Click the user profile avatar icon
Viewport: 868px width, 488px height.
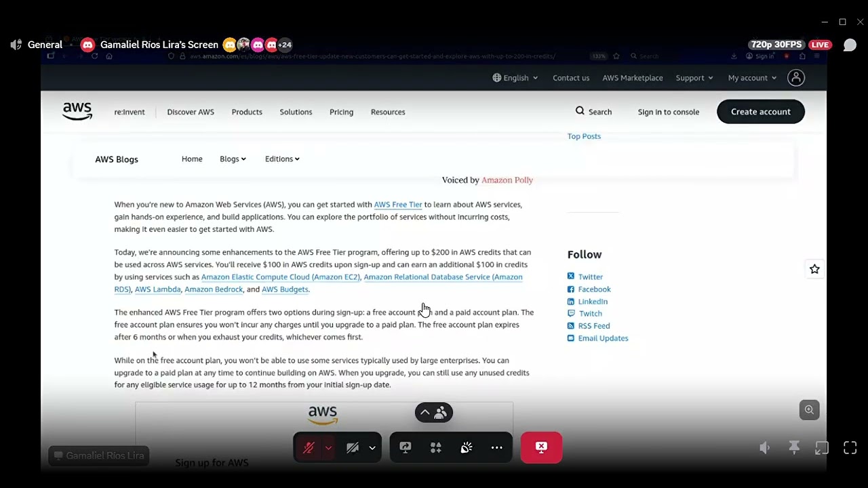796,78
